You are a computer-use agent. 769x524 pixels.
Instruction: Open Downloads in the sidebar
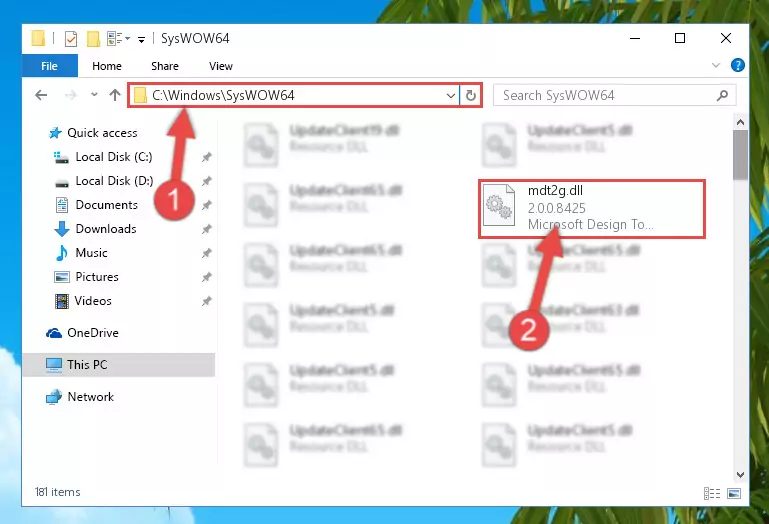point(106,229)
